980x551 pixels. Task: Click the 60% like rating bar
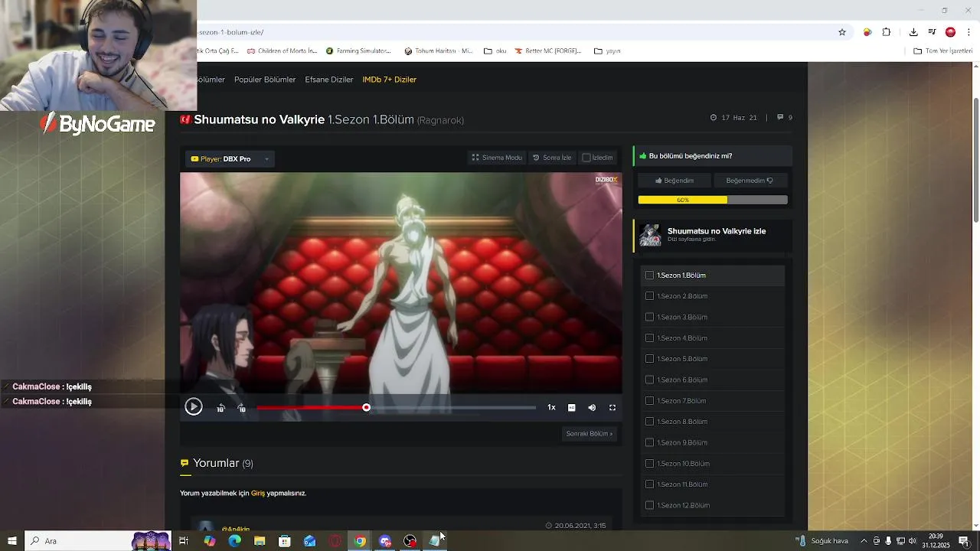(x=713, y=200)
